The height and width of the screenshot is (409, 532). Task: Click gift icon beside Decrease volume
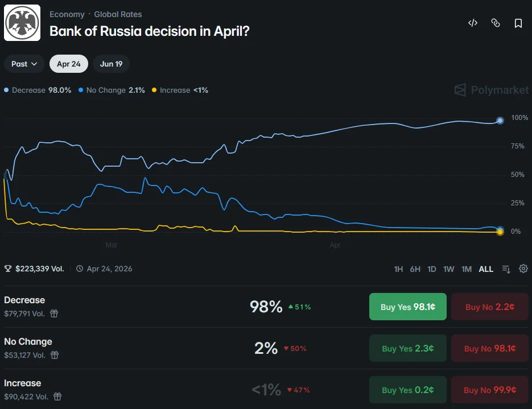(54, 313)
